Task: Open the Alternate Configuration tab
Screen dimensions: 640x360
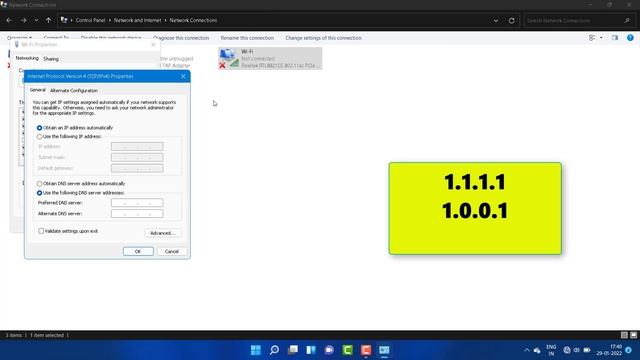Action: point(74,90)
